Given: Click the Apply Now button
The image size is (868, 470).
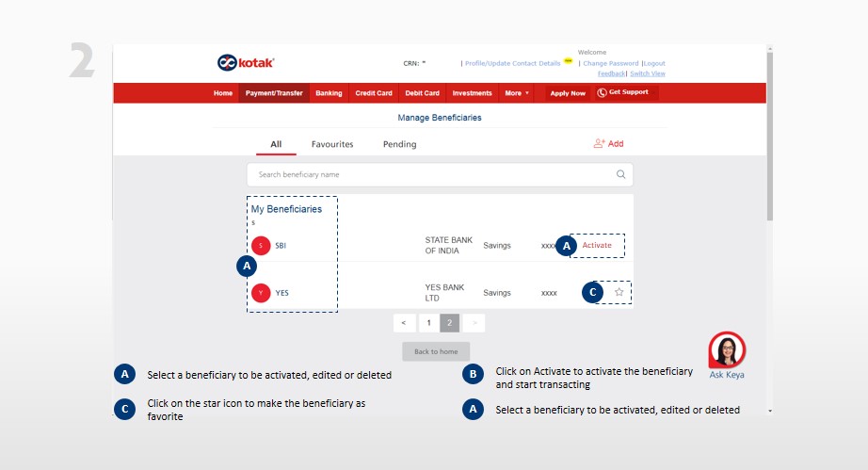Looking at the screenshot, I should pos(568,93).
